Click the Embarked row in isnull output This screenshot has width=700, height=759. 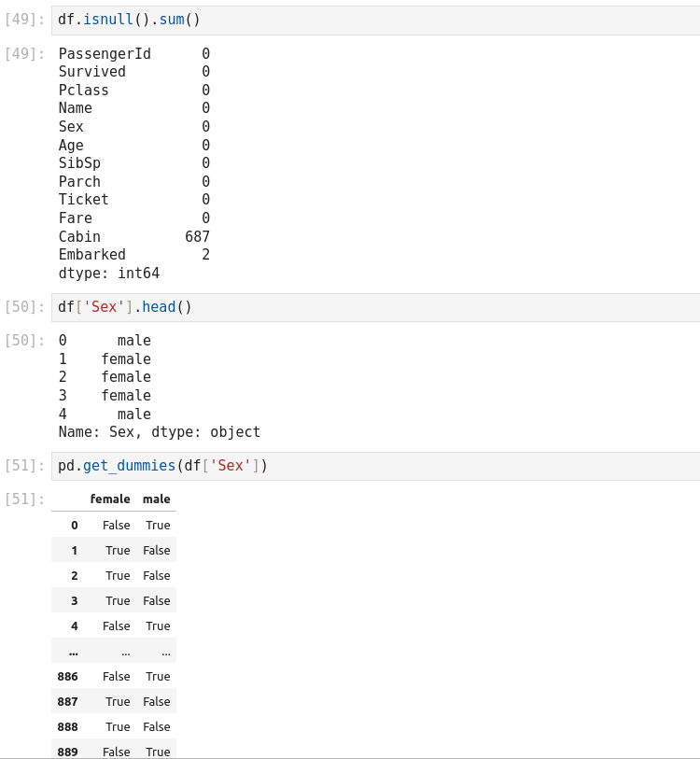[92, 255]
